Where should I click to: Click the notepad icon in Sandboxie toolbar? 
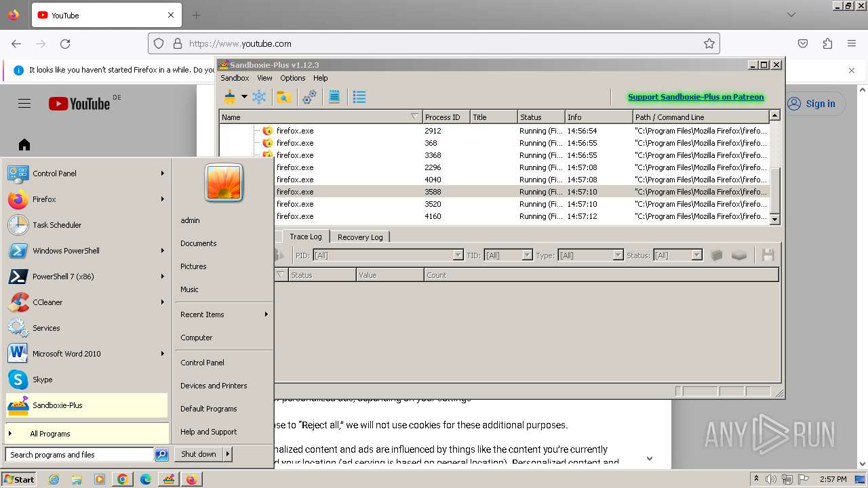click(334, 98)
